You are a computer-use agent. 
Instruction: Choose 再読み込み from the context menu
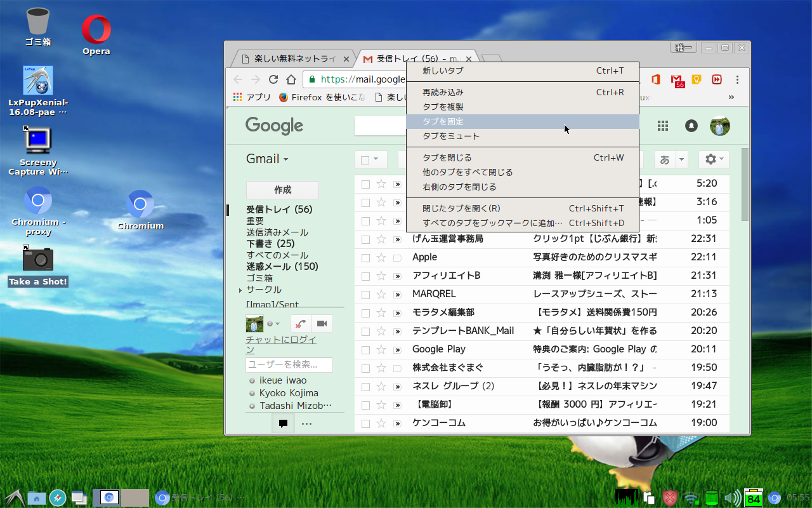click(x=523, y=92)
